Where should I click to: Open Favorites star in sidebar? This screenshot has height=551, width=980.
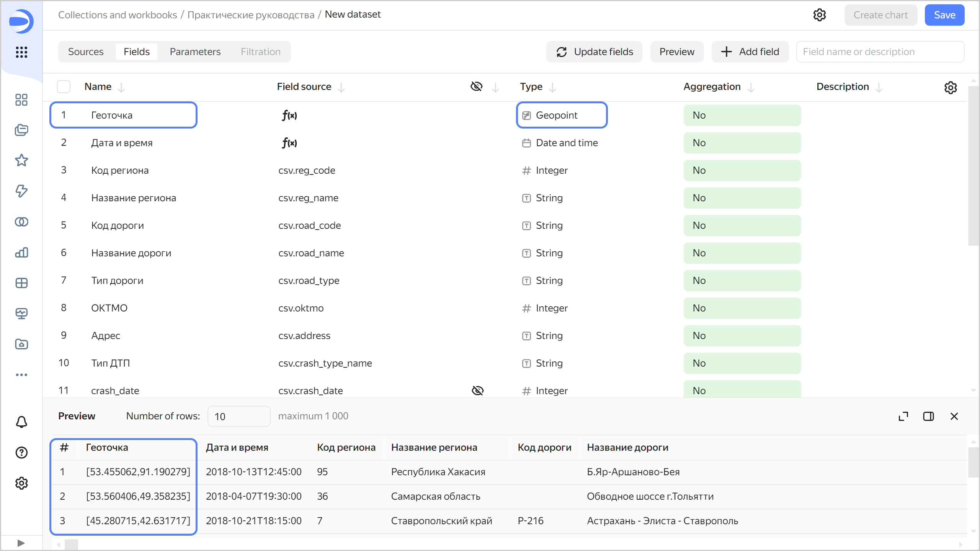pyautogui.click(x=21, y=160)
